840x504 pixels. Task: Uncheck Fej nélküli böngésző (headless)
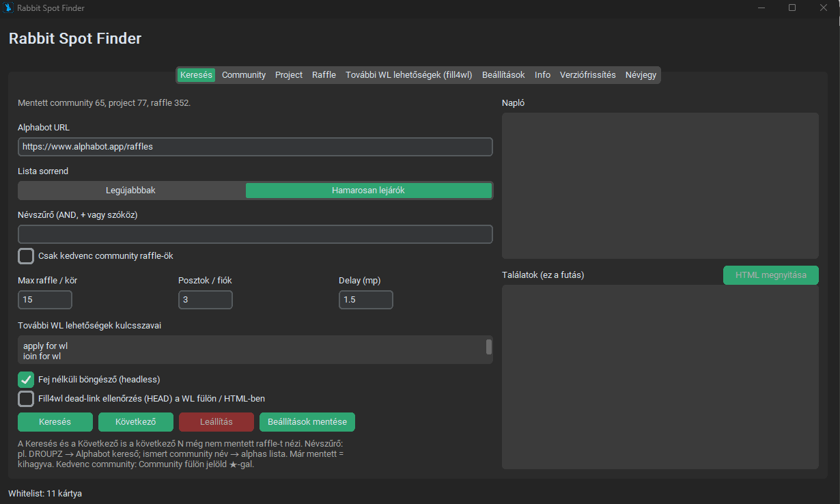26,379
